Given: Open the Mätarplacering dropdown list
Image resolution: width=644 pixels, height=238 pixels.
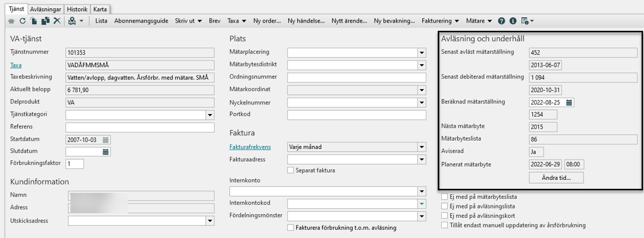Looking at the screenshot, I should (422, 52).
